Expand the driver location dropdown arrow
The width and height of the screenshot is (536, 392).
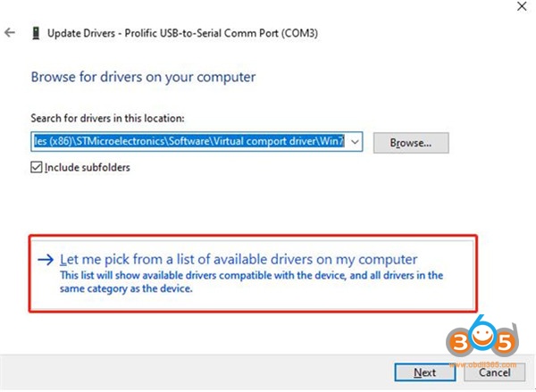(356, 141)
